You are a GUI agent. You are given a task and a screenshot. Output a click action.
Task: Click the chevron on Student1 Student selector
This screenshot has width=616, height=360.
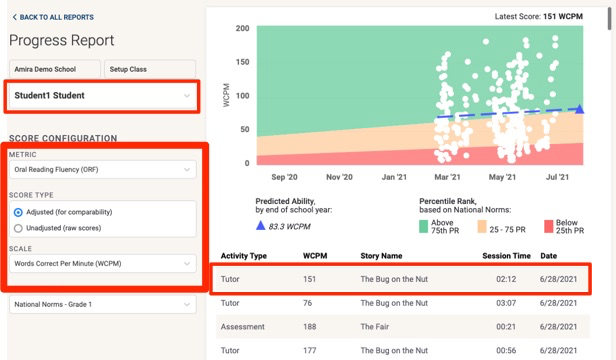pos(187,96)
